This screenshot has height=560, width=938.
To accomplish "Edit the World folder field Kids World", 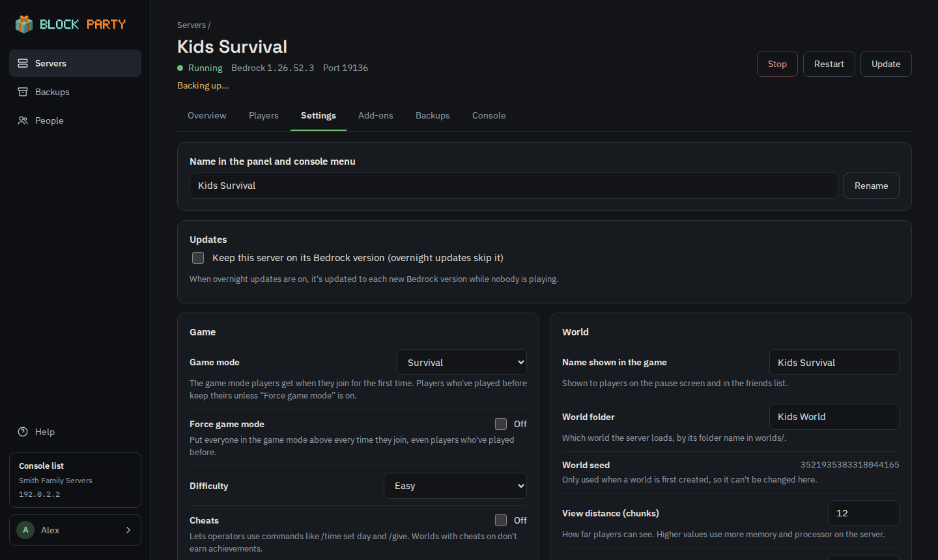I will click(834, 417).
